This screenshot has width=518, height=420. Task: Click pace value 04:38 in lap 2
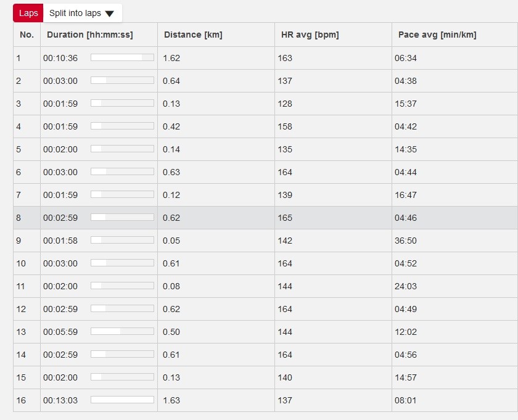tap(406, 81)
